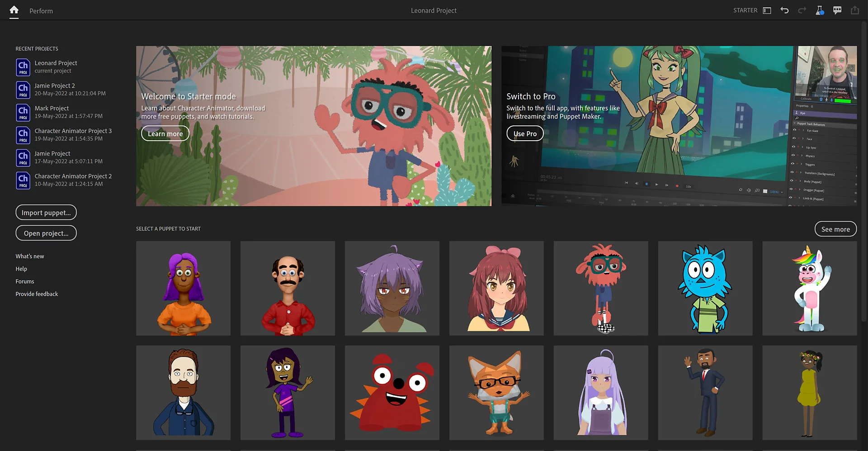Click Open project

46,233
